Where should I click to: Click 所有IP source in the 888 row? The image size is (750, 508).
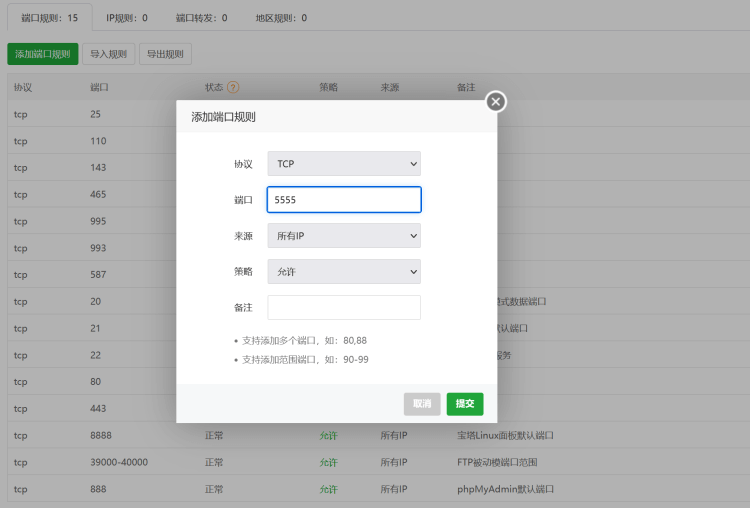coord(394,489)
